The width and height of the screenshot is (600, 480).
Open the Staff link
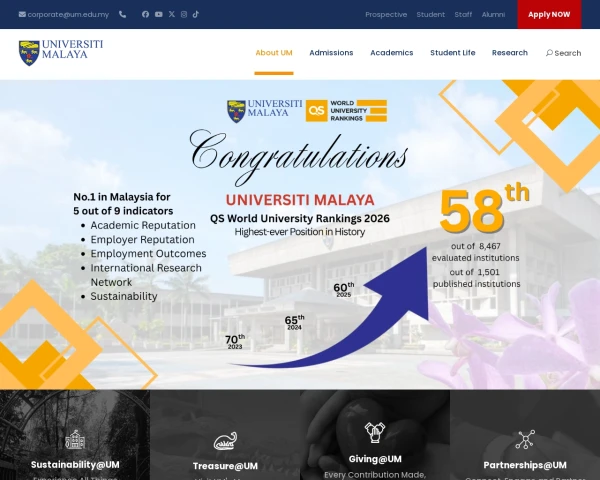(x=463, y=15)
